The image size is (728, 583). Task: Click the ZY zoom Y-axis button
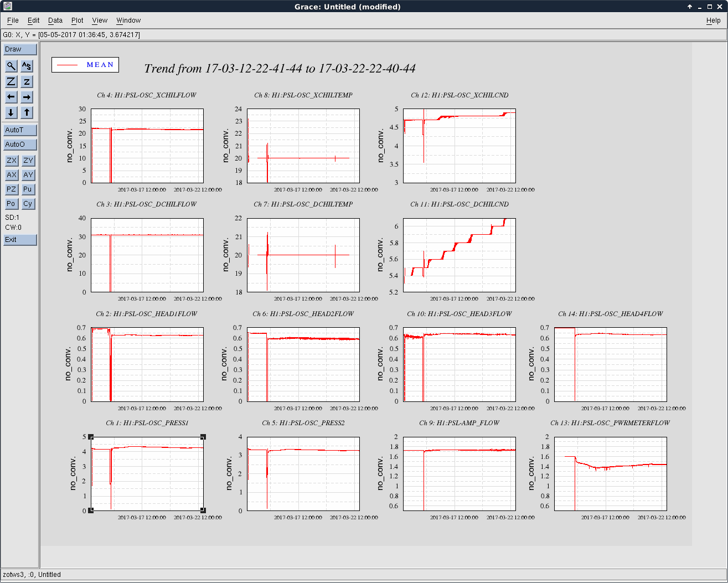(x=28, y=161)
